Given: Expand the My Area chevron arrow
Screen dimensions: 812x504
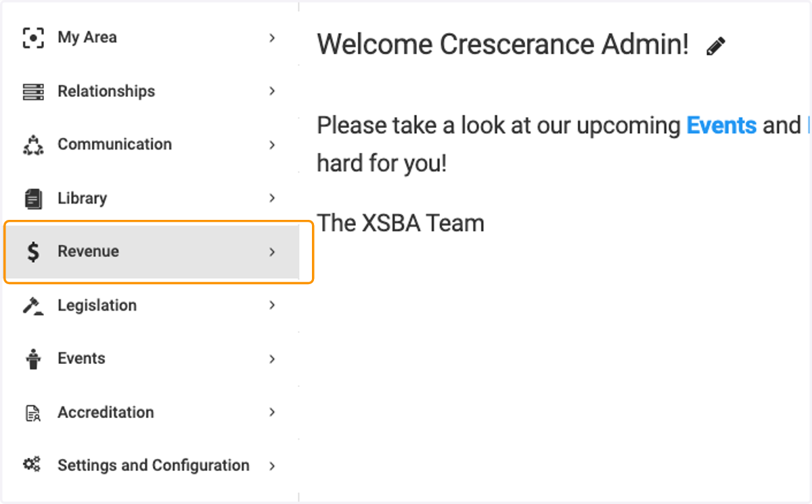Looking at the screenshot, I should [x=272, y=38].
